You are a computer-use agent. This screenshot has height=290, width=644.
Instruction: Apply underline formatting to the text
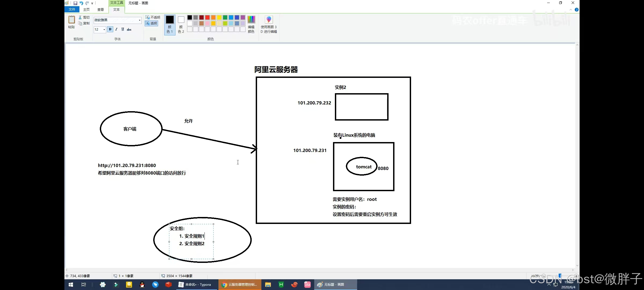pos(123,29)
